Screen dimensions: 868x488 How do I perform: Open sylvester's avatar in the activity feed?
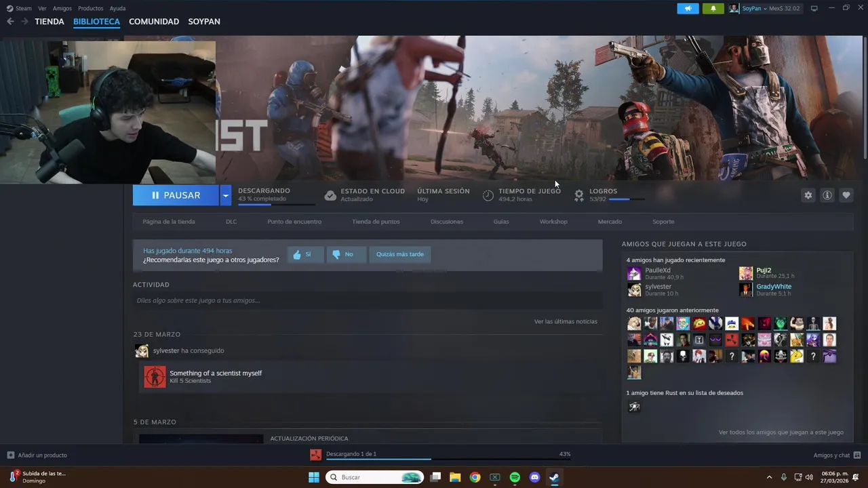coord(142,350)
